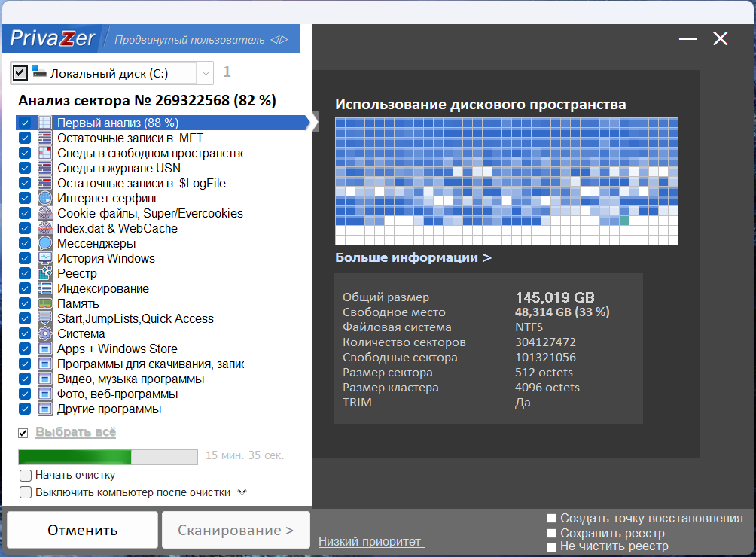This screenshot has height=557, width=756.
Task: Click the Start,JumpLists,Quick Access icon
Action: tap(45, 318)
